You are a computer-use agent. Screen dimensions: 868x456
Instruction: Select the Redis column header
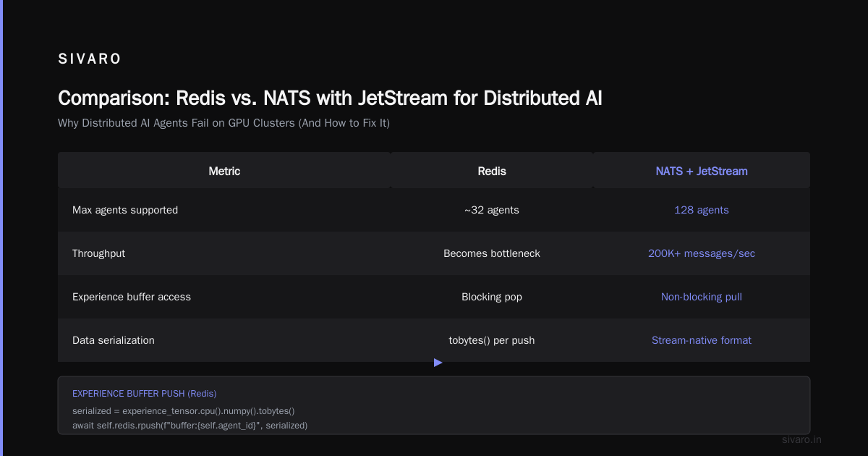(x=492, y=172)
